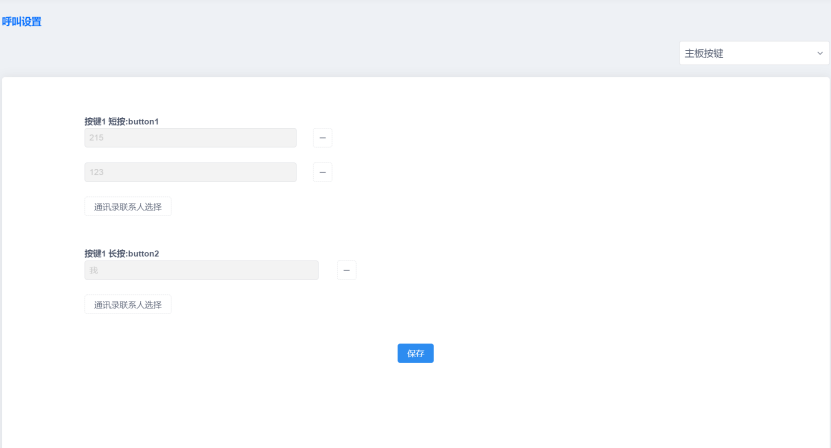The image size is (831, 448).
Task: Click the 按键1 短按:button1 label
Action: 121,121
